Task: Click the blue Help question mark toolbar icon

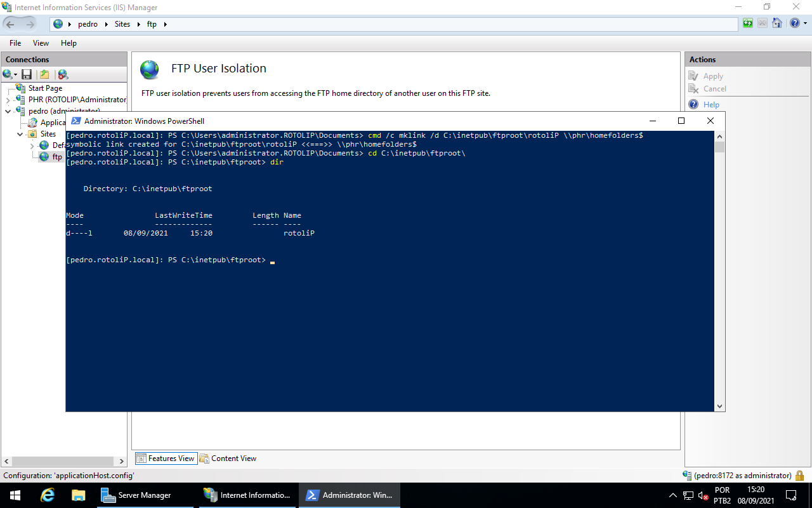Action: (794, 23)
